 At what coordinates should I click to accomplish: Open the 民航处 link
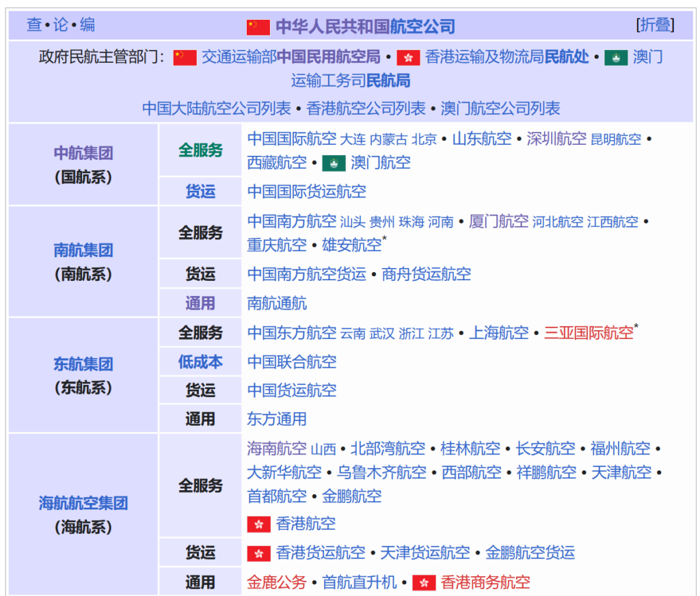tap(567, 57)
